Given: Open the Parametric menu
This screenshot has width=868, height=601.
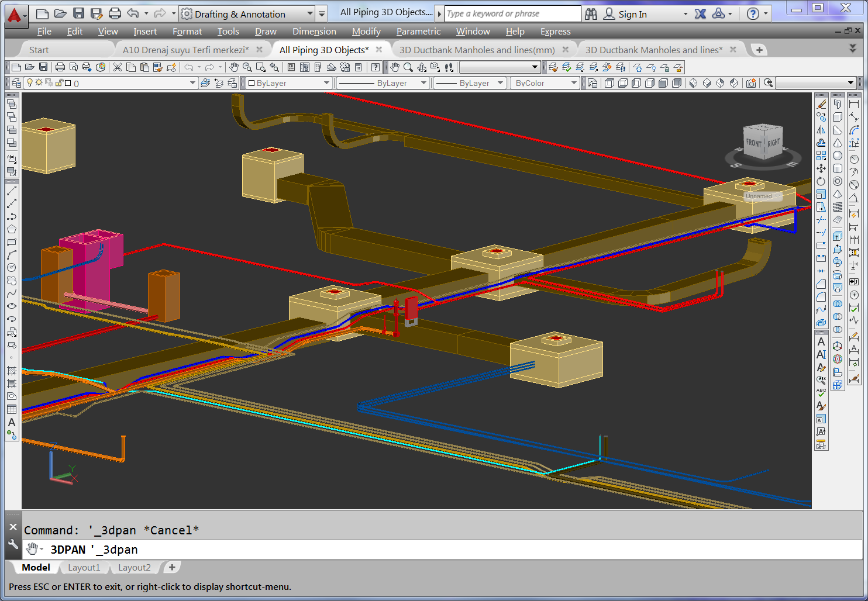Looking at the screenshot, I should [x=418, y=32].
